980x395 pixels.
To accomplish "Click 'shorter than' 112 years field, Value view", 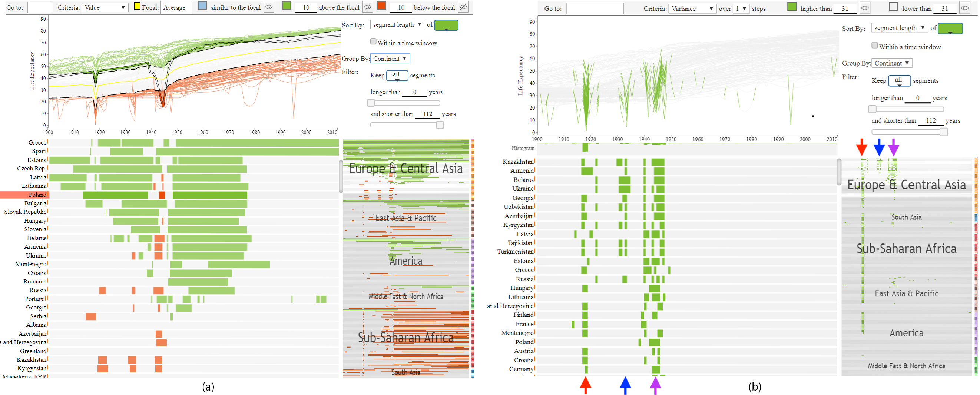I will tap(427, 114).
